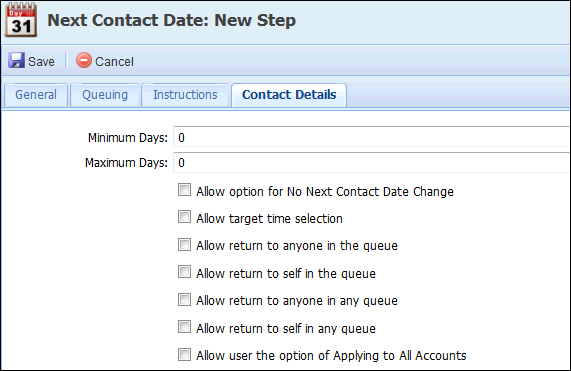Click the Next Contact Date: New Step title

(x=172, y=20)
